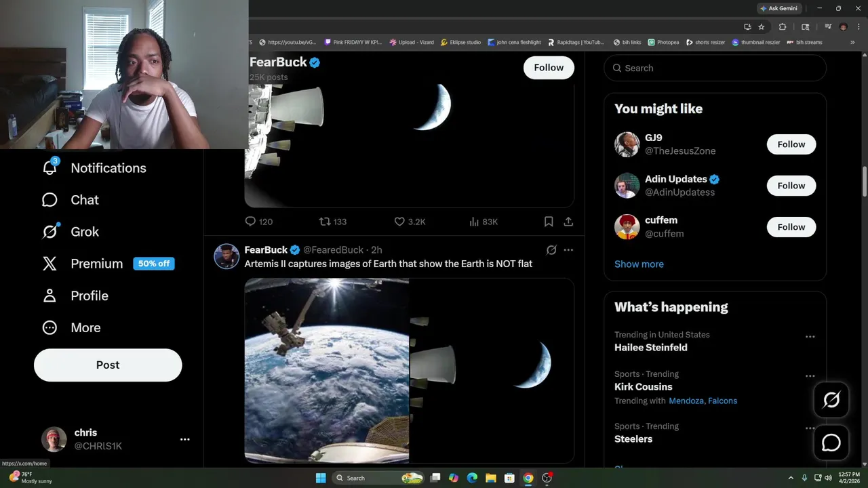
Task: Open Chrome media control icon
Action: pos(828,27)
